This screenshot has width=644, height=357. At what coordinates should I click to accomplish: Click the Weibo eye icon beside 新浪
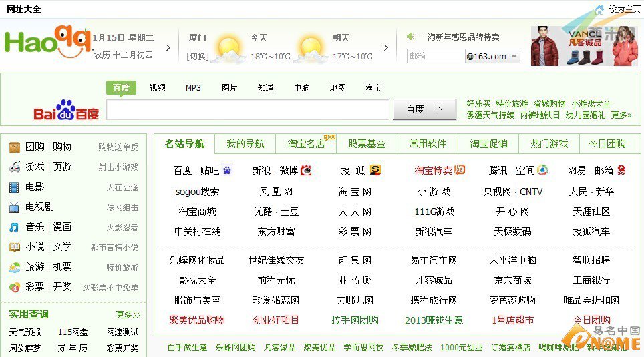click(x=306, y=170)
